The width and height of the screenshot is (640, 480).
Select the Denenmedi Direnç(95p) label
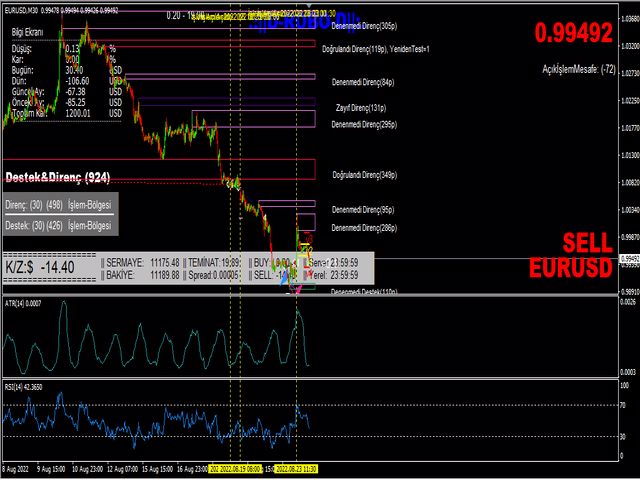[363, 210]
